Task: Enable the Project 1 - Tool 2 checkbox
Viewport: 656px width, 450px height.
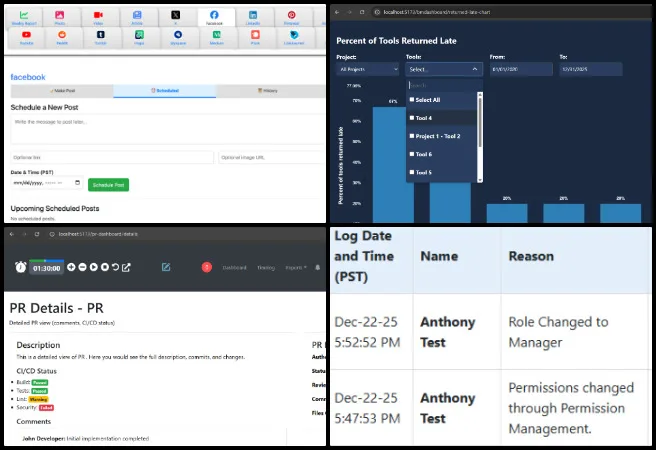Action: 411,136
